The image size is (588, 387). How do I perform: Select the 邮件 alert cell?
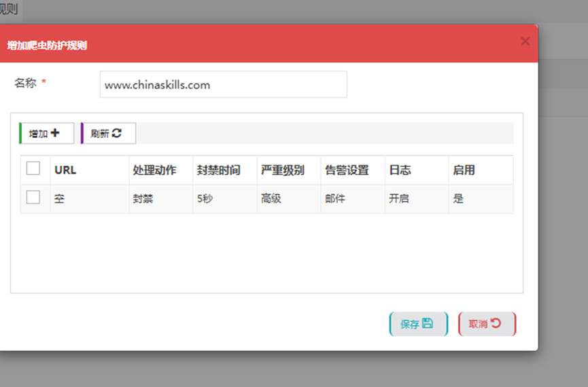point(353,198)
